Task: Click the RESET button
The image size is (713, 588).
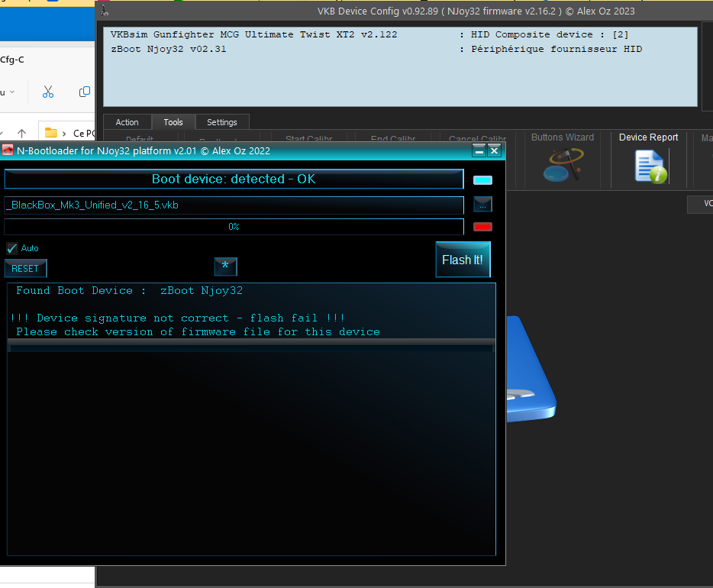Action: tap(25, 268)
